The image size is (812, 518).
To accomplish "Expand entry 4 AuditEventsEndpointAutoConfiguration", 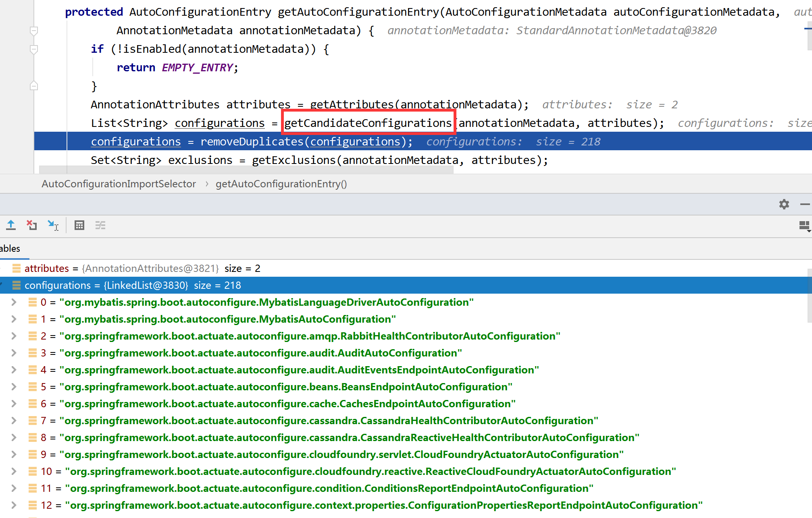I will tap(14, 370).
